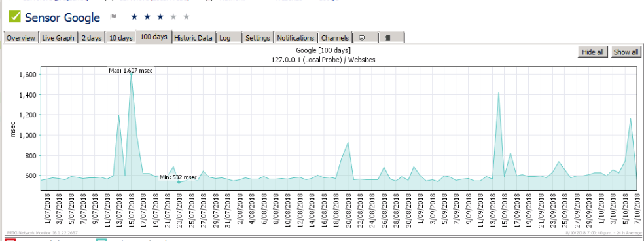This screenshot has width=644, height=241.
Task: Open the comments tab with speech-bubble icon
Action: pyautogui.click(x=366, y=37)
